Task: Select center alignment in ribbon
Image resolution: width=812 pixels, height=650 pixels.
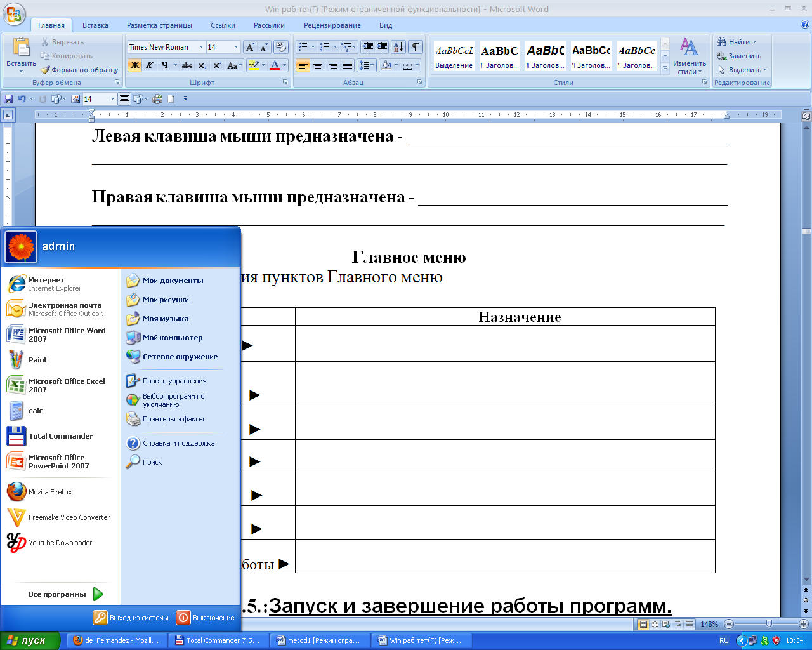Action: pos(318,65)
